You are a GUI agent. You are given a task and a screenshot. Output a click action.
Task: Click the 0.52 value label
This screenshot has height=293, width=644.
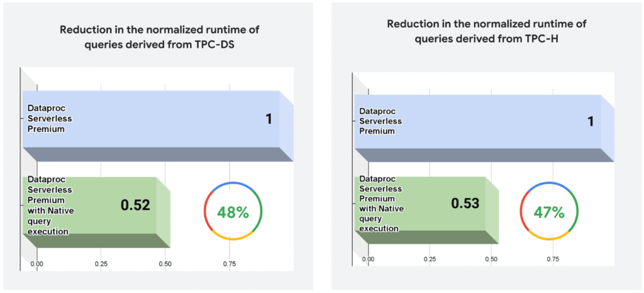click(x=135, y=204)
